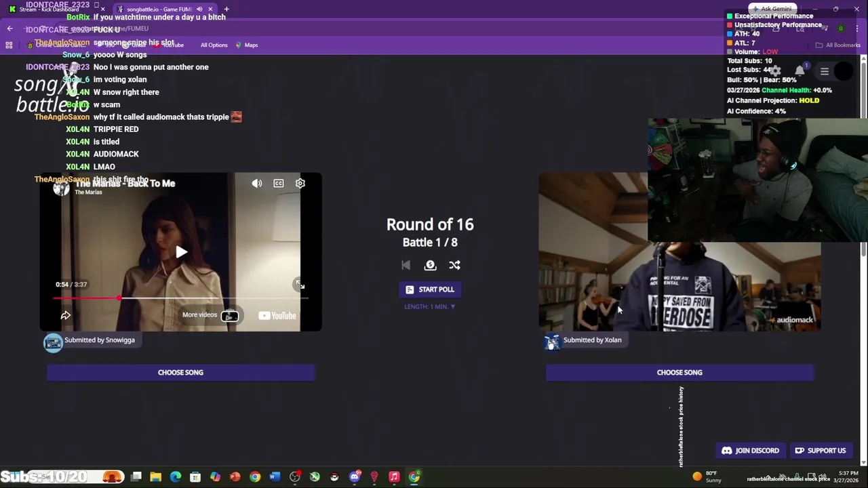The width and height of the screenshot is (868, 488).
Task: Open the Chrome three-dot menu
Action: coord(857,28)
